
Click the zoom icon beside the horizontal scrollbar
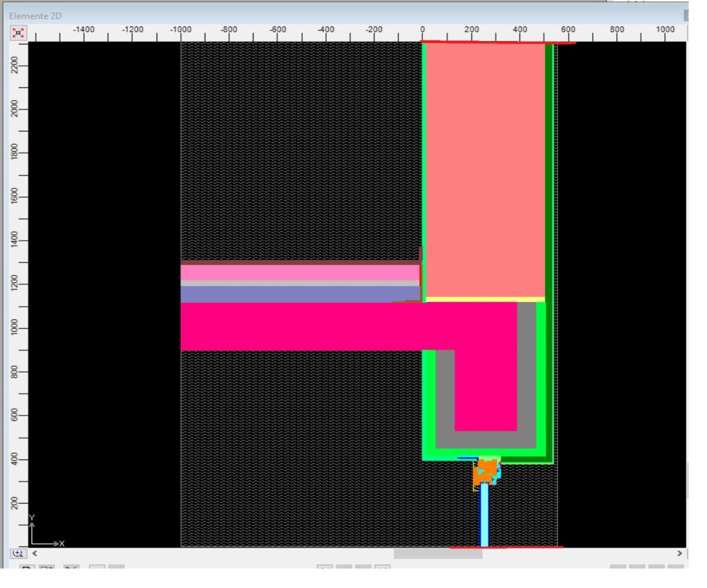click(17, 553)
